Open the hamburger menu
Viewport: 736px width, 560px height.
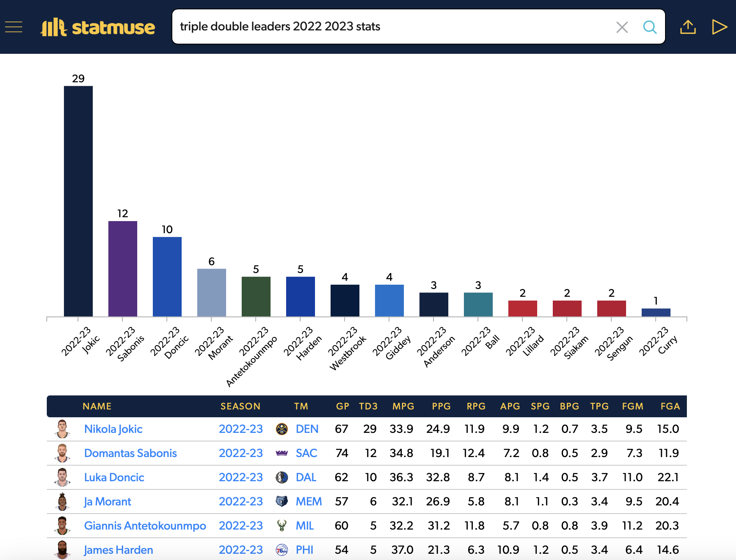(x=14, y=27)
